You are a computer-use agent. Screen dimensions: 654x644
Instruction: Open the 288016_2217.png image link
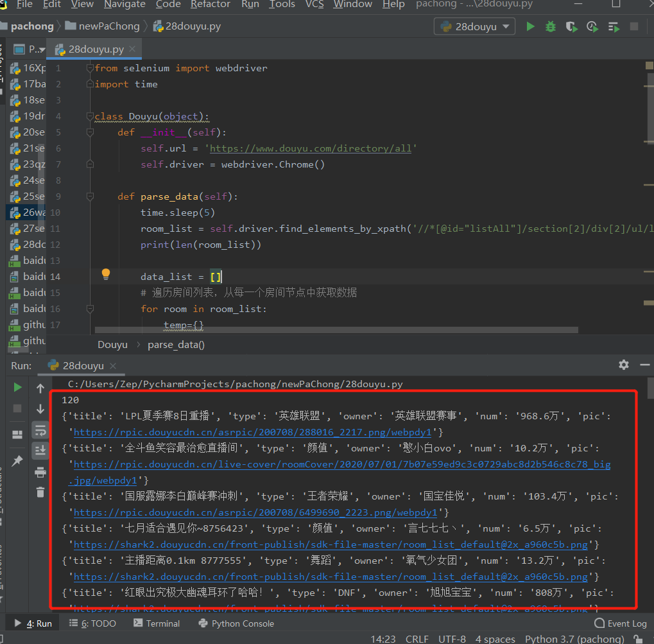[x=252, y=432]
